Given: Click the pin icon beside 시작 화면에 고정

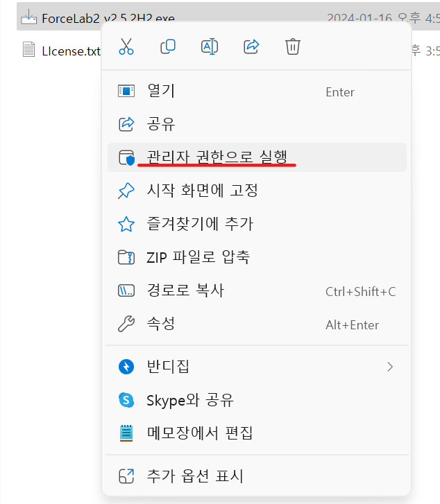Looking at the screenshot, I should 126,191.
